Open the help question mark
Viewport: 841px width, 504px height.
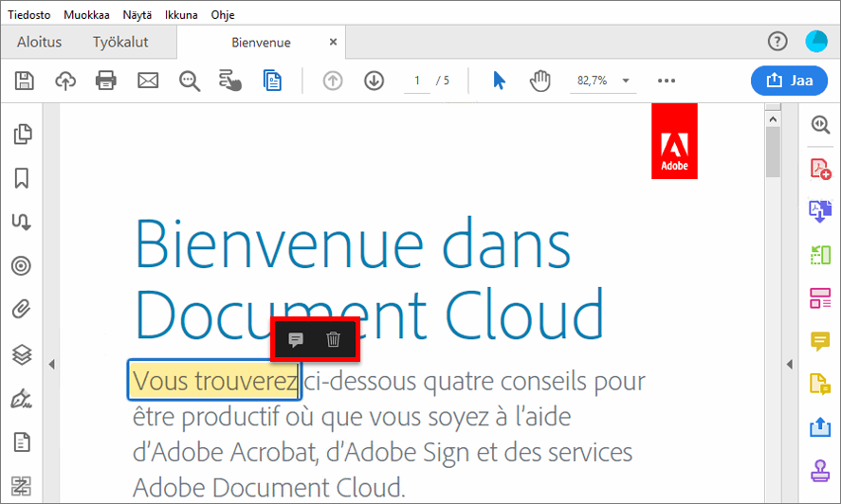[777, 42]
